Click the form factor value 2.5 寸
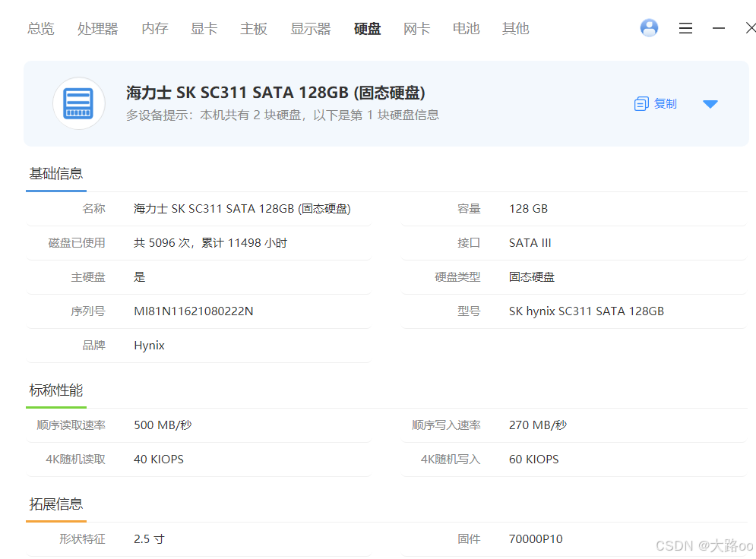This screenshot has height=559, width=756. (x=149, y=538)
